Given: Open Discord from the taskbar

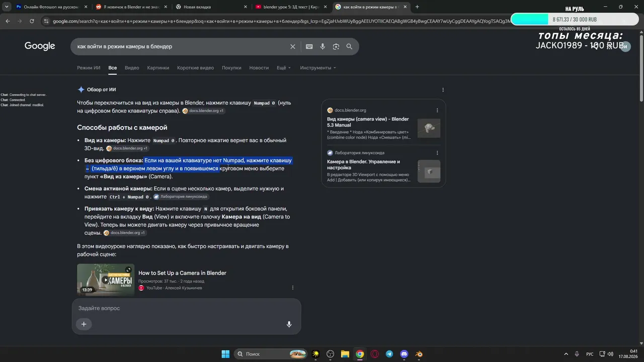Looking at the screenshot, I should (x=404, y=354).
